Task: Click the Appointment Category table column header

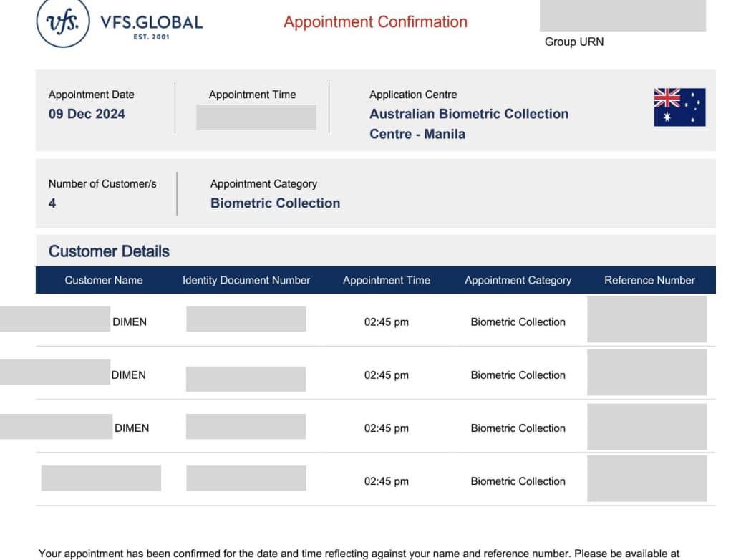Action: click(518, 280)
